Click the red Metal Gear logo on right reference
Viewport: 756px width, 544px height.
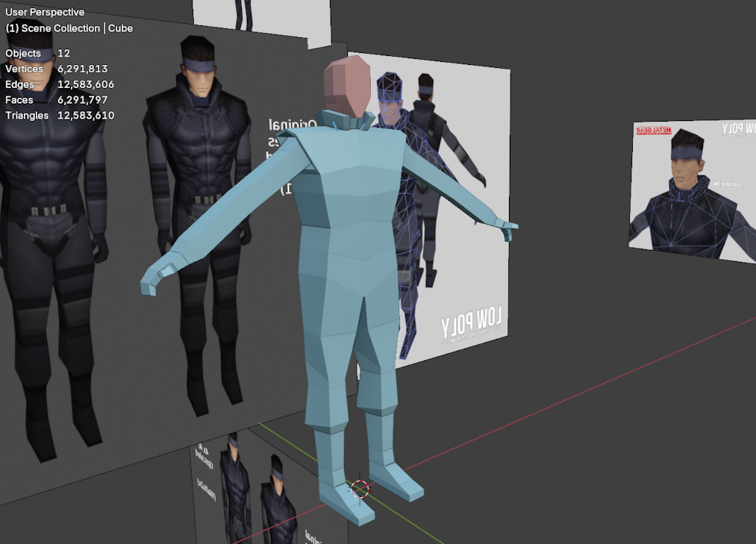tap(654, 131)
